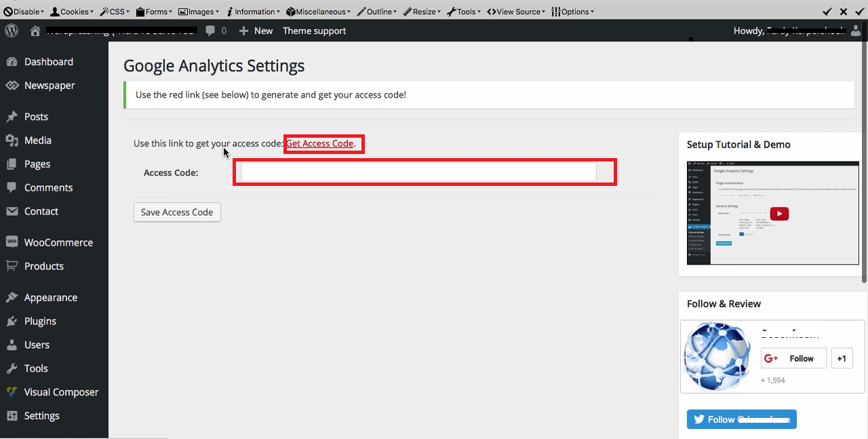Image resolution: width=868 pixels, height=439 pixels.
Task: Click the Posts pushpin icon
Action: [12, 117]
